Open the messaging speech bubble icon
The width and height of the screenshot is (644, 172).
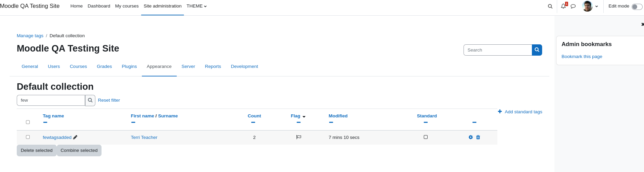573,6
